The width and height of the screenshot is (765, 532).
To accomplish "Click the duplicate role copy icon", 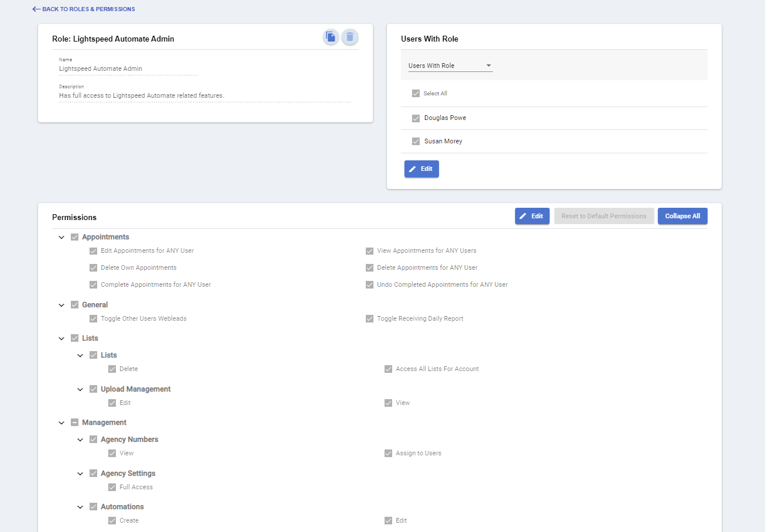I will (x=331, y=37).
